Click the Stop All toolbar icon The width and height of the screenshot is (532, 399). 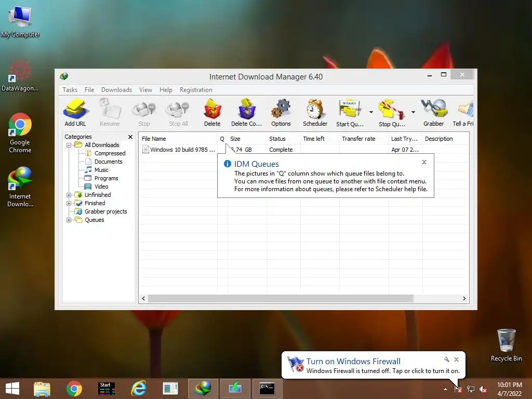[179, 113]
